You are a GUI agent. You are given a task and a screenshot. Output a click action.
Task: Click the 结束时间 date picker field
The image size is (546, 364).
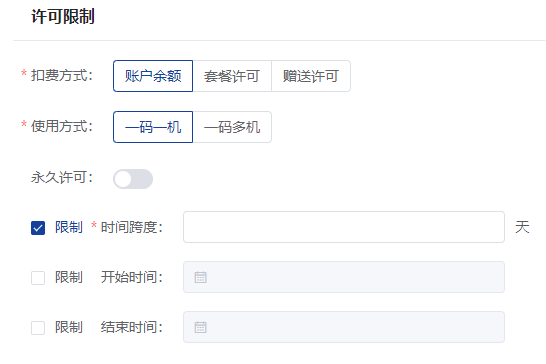pos(344,327)
